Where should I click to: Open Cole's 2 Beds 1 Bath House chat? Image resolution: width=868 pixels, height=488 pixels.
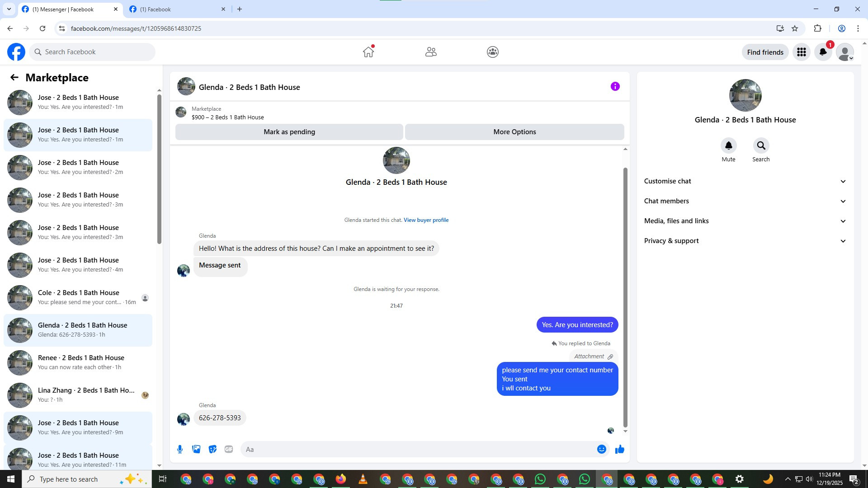(x=78, y=297)
